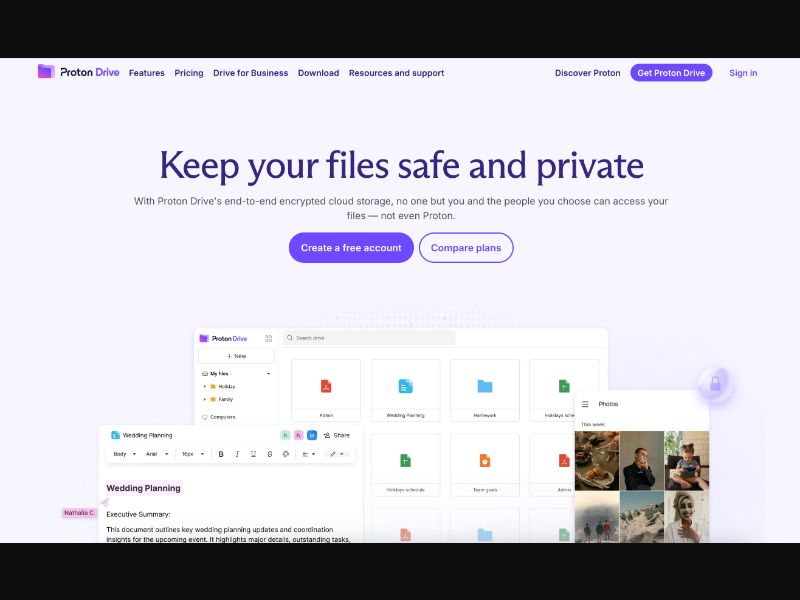
Task: Open the Pricing menu item
Action: tap(189, 73)
